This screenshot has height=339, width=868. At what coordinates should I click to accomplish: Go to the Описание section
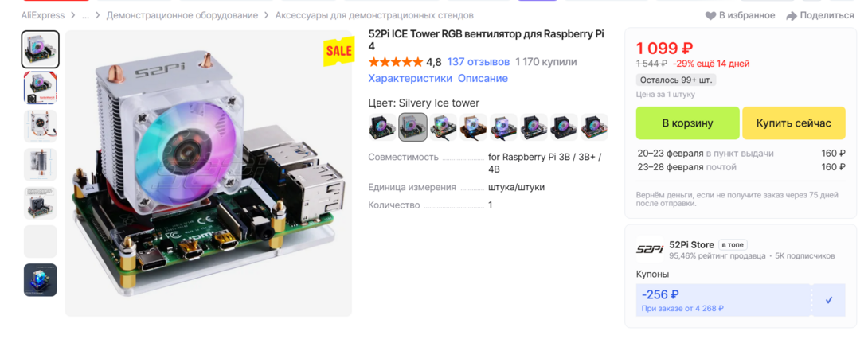(x=483, y=79)
